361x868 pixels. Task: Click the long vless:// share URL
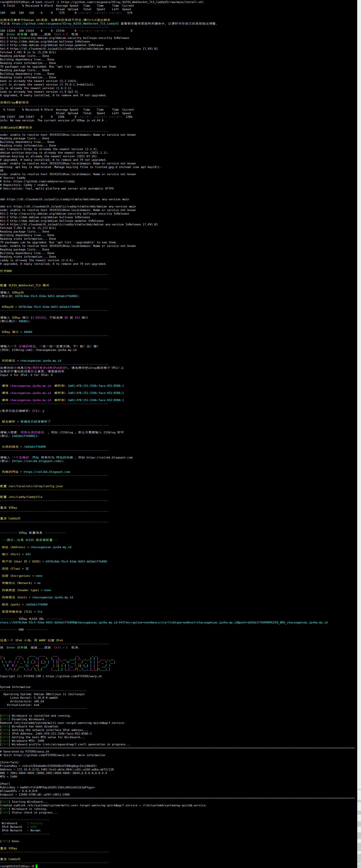[164, 622]
